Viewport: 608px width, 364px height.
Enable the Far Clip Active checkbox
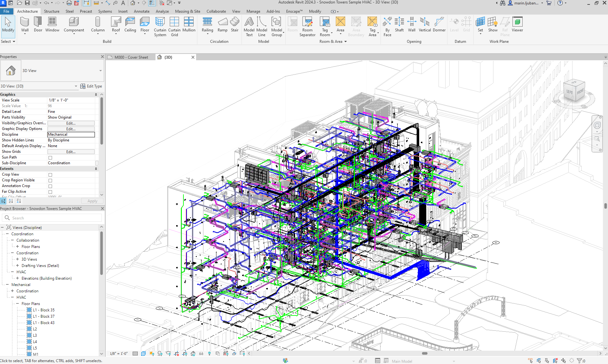point(50,192)
